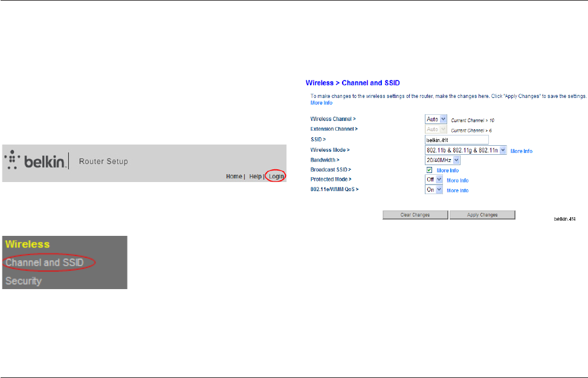Click the Current Channel > 6 text

click(x=471, y=131)
